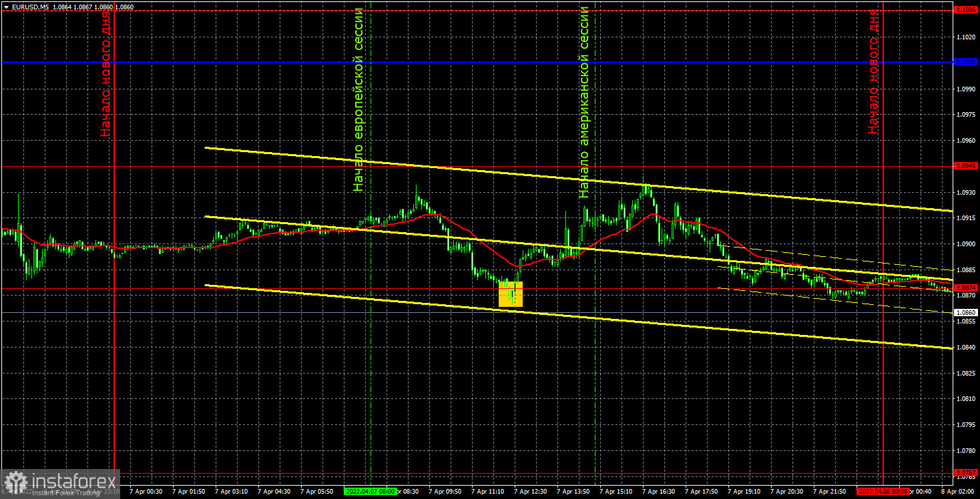Click the EURUSD,M5 chart title text
Viewport: 980px width, 499px height.
coord(29,7)
